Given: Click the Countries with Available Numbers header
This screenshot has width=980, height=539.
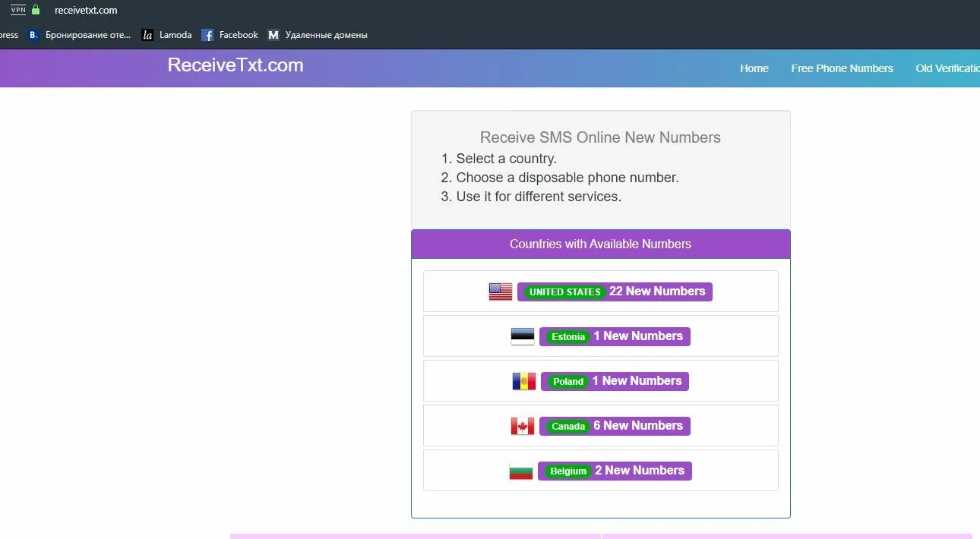Looking at the screenshot, I should coord(601,244).
